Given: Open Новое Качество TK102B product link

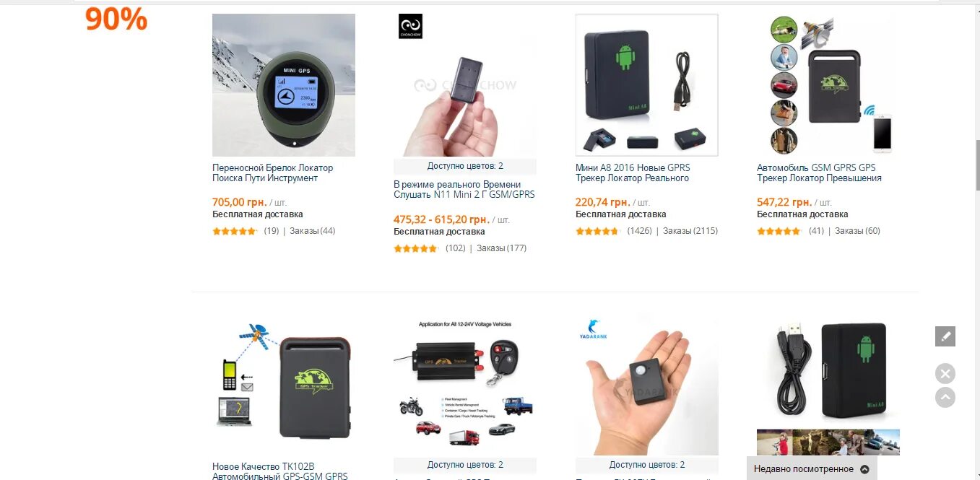Looking at the screenshot, I should [280, 471].
